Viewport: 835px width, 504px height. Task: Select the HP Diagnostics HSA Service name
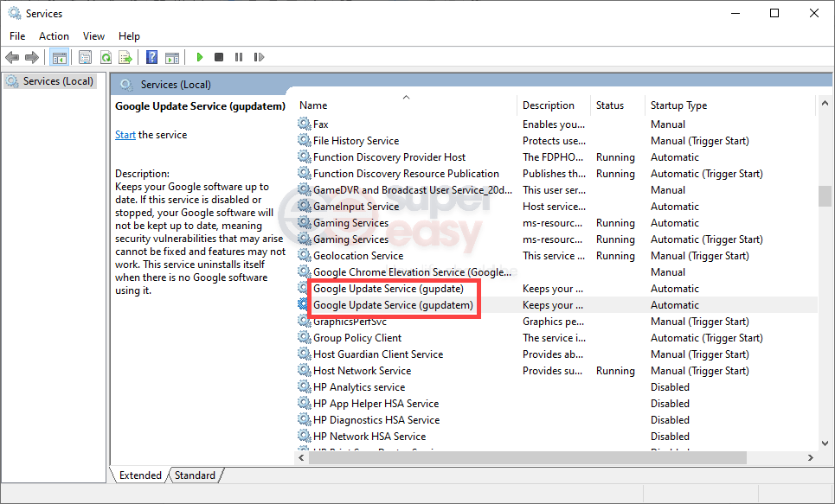pyautogui.click(x=376, y=420)
